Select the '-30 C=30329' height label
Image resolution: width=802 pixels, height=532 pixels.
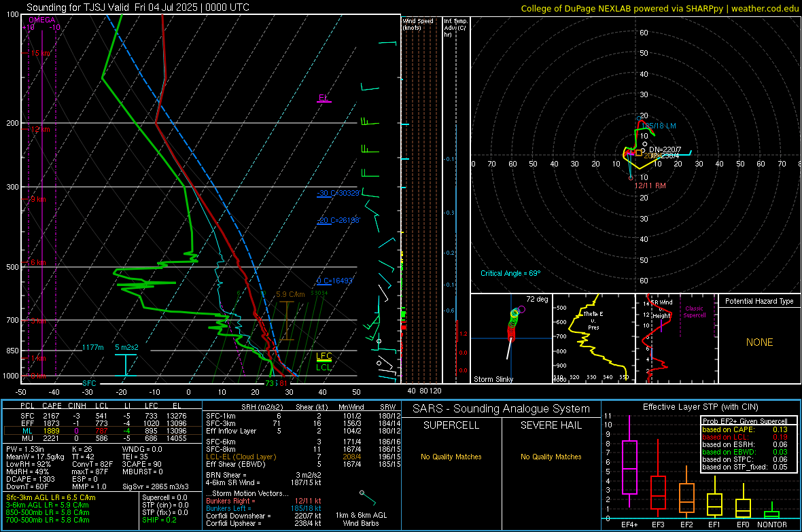[338, 193]
